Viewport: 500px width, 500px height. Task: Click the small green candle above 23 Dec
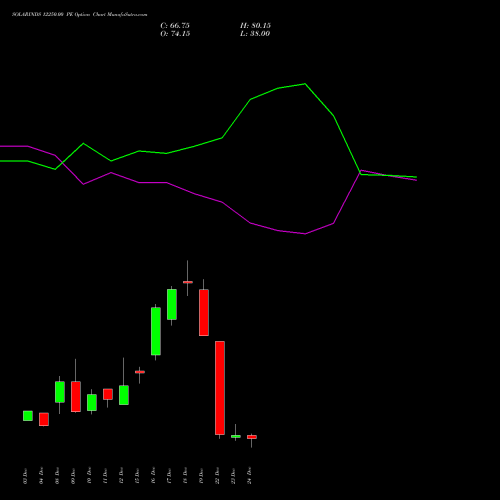[236, 436]
